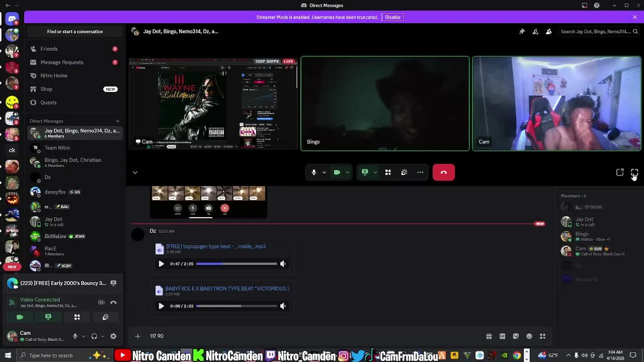Open the RacE group chat
The width and height of the screenshot is (644, 362).
point(74,251)
